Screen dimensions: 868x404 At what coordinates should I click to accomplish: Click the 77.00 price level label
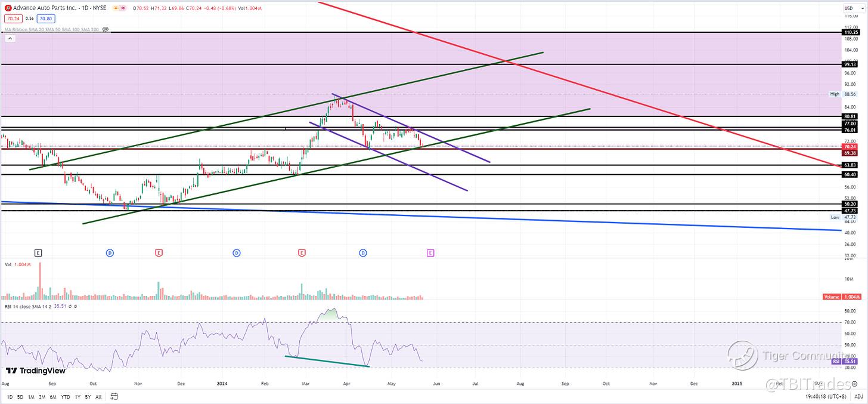point(850,124)
